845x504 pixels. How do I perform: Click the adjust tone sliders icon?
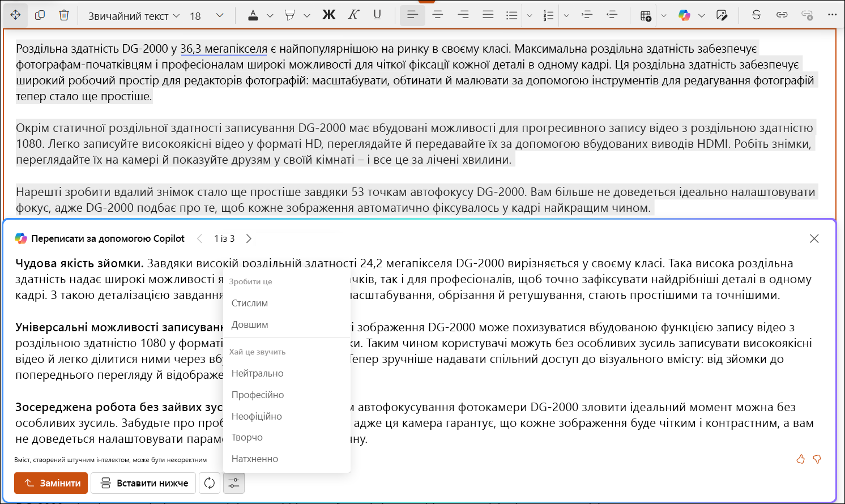coord(234,483)
